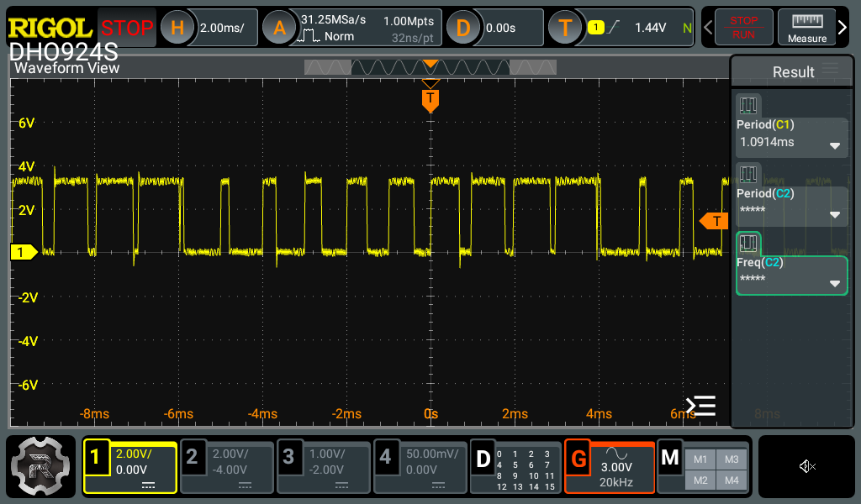The width and height of the screenshot is (861, 504).
Task: Toggle the Math M functions panel
Action: pyautogui.click(x=670, y=457)
